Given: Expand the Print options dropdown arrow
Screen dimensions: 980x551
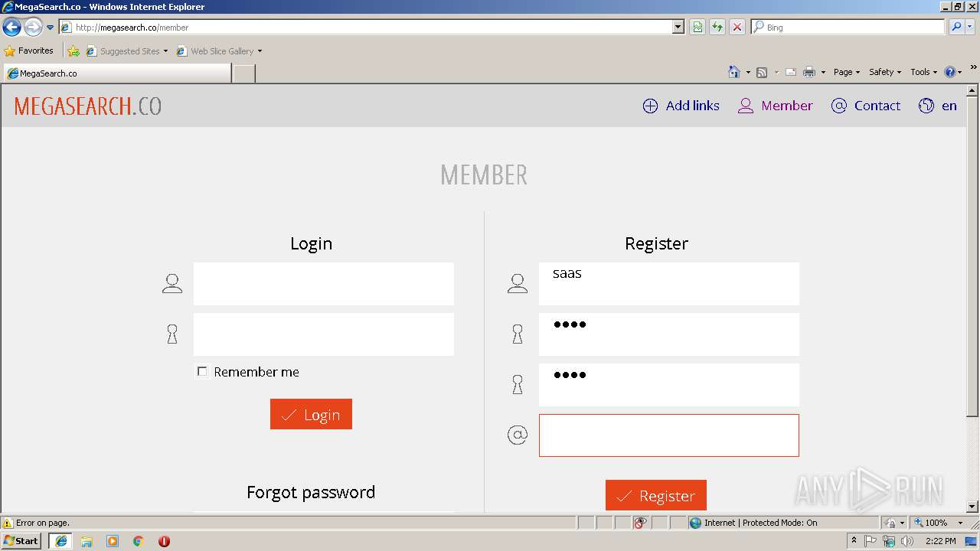Looking at the screenshot, I should (823, 72).
